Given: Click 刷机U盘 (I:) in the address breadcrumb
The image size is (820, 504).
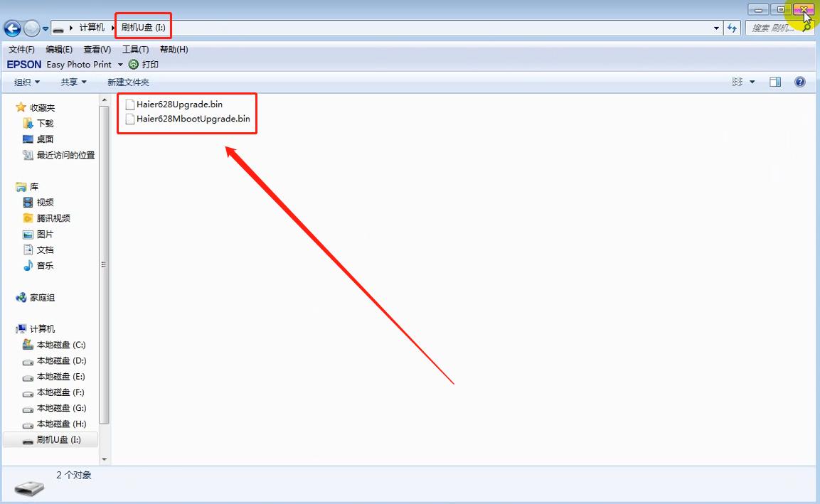Looking at the screenshot, I should [x=143, y=27].
